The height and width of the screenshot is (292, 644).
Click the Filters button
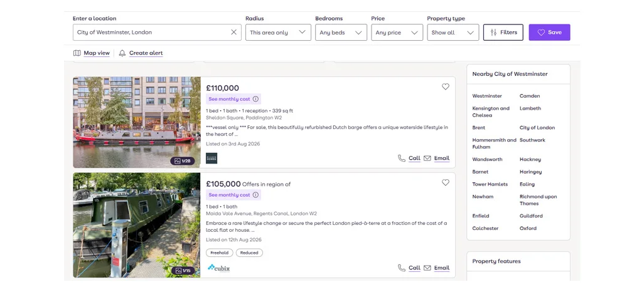pos(503,33)
